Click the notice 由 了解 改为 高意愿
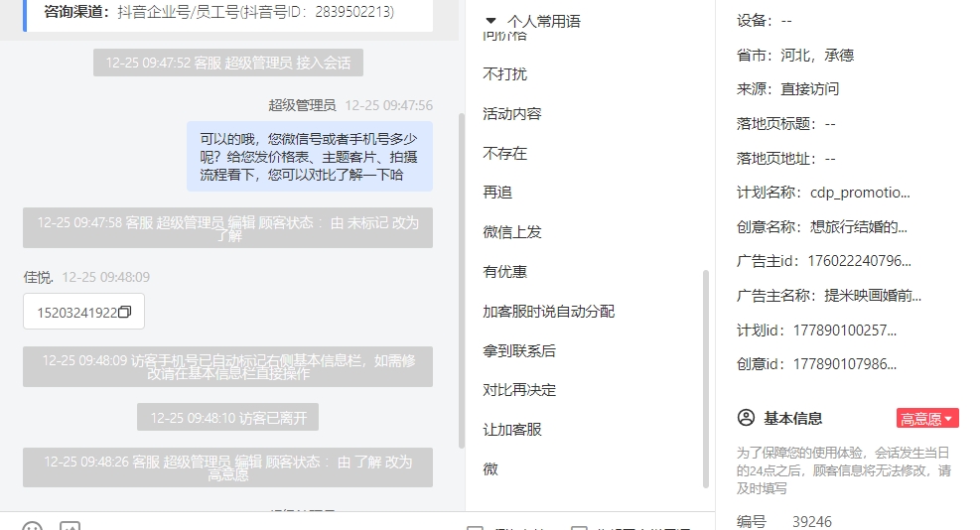The height and width of the screenshot is (530, 980). click(x=227, y=467)
